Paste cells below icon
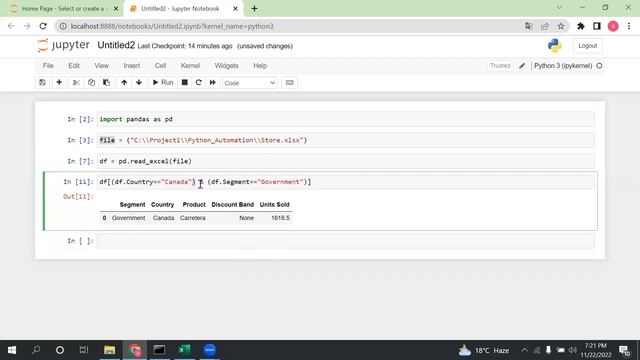Image resolution: width=640 pixels, height=360 pixels. point(107,82)
